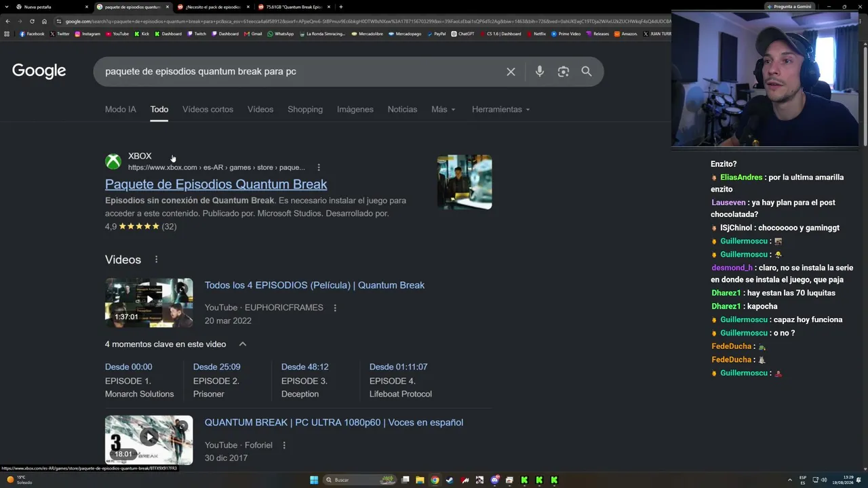
Task: Show hidden system tray icons
Action: [789, 480]
